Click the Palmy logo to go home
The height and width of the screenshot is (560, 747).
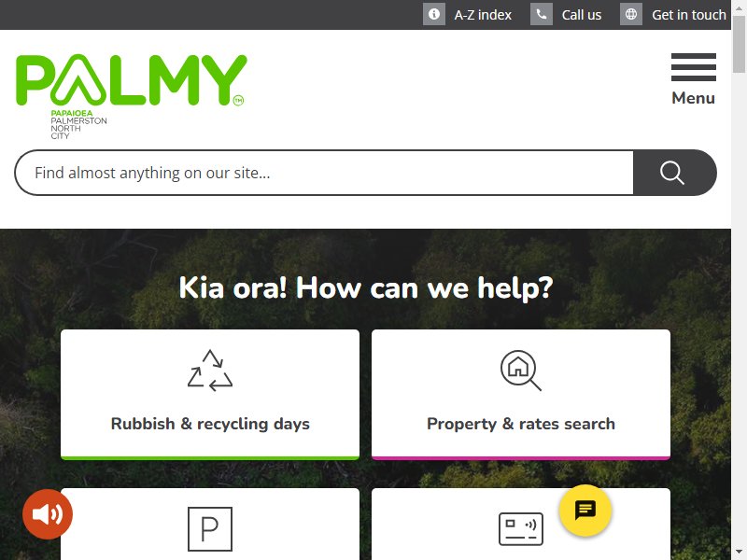click(131, 97)
